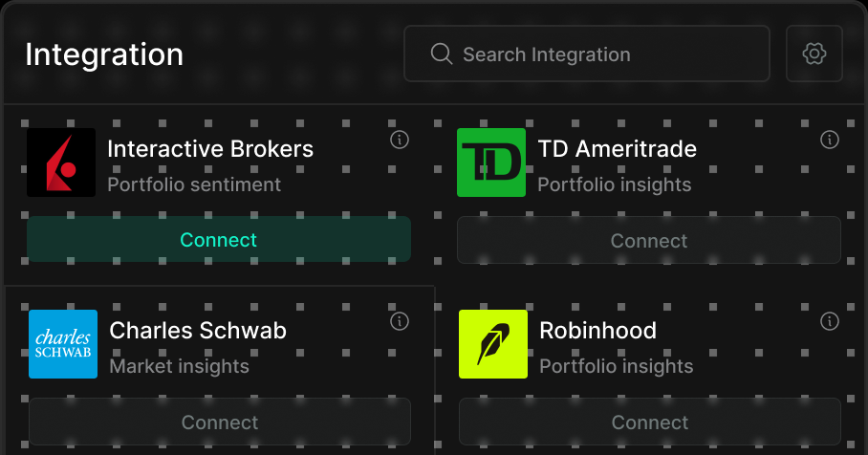This screenshot has height=455, width=868.
Task: Click the Charles Schwab logo
Action: [63, 344]
